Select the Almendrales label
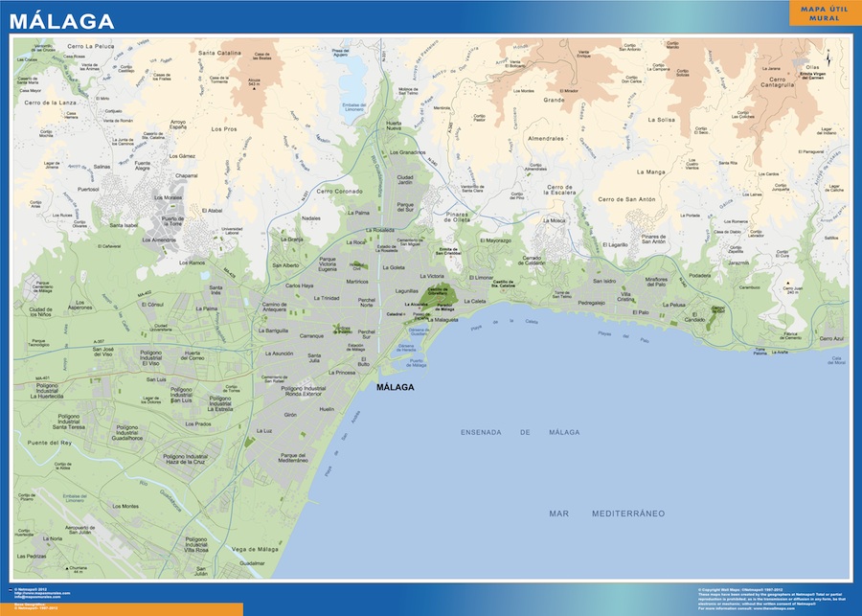 tap(545, 139)
